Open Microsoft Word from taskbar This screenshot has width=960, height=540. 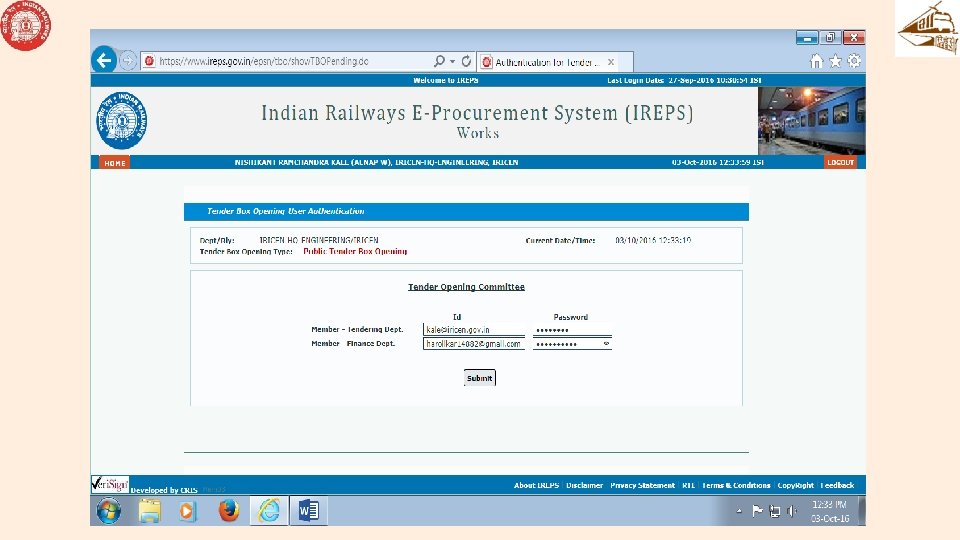(309, 511)
